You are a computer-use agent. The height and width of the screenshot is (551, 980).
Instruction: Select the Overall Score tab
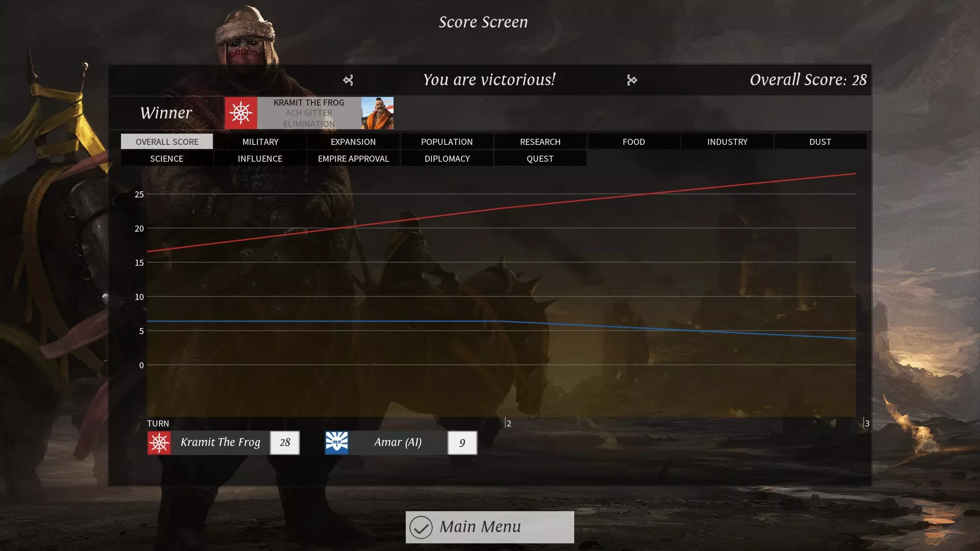167,142
